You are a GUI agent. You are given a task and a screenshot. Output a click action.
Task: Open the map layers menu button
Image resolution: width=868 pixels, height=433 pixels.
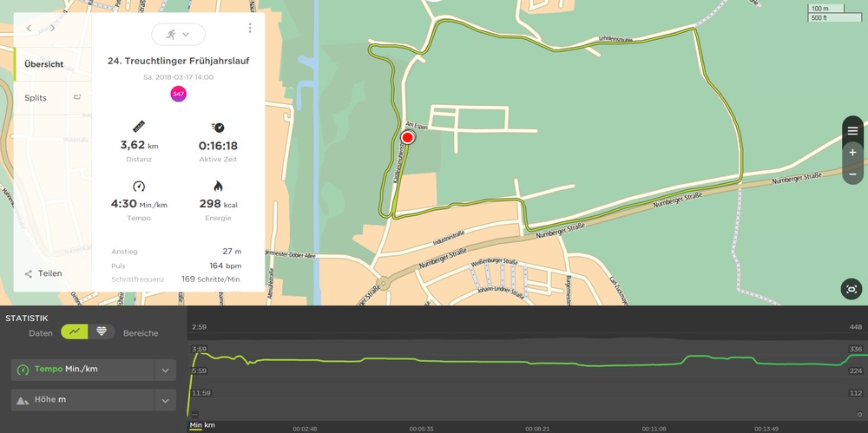point(852,130)
